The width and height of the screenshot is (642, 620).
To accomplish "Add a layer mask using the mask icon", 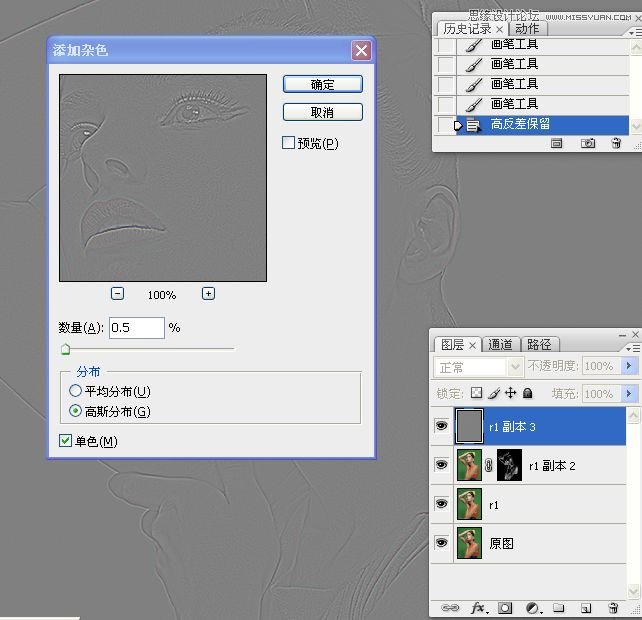I will point(505,608).
